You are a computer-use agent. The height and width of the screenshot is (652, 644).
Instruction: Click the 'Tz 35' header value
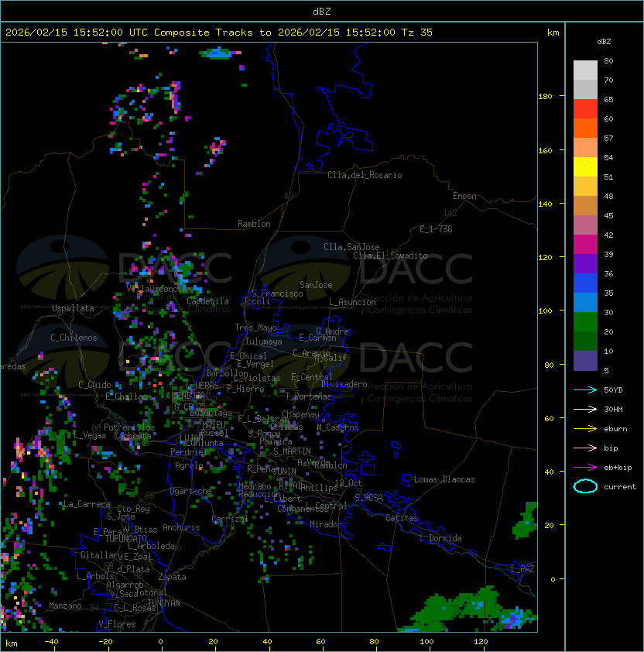417,33
